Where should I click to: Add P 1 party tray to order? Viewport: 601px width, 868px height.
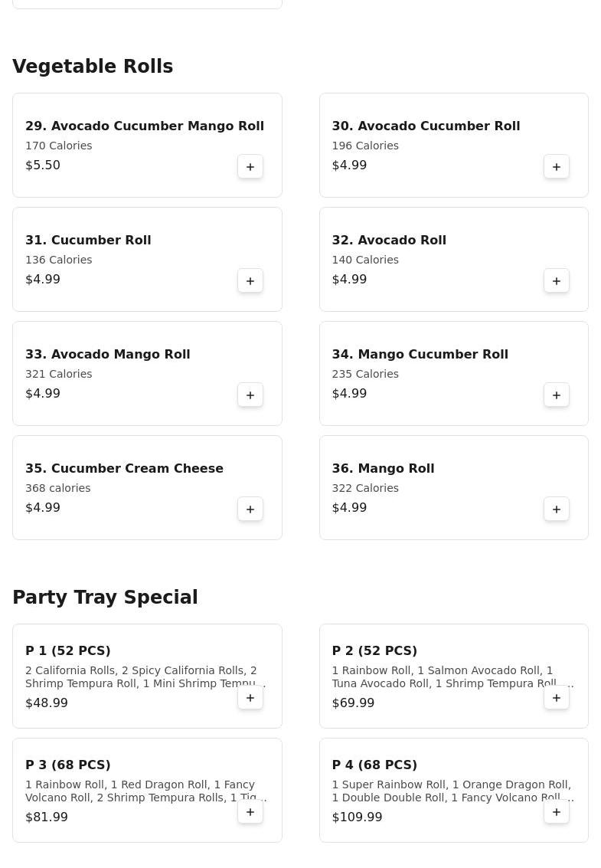250,698
